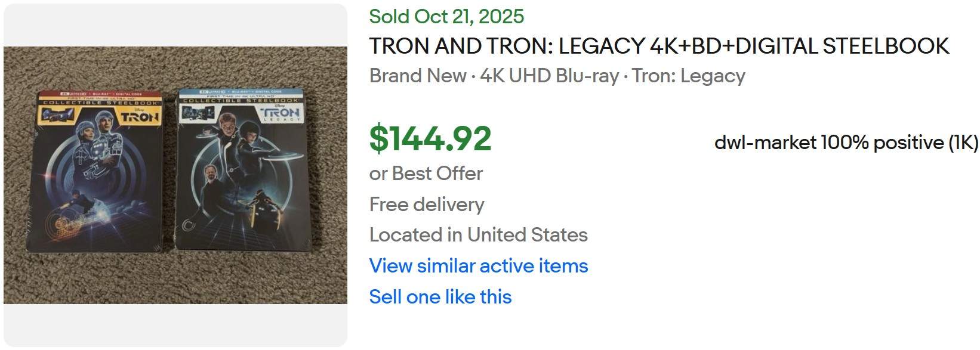Follow the "View similar active items" link
Screen dimensions: 980x350
[478, 267]
